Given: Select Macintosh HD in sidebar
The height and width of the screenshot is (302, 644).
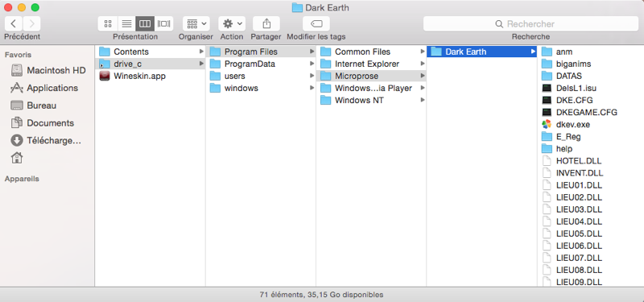Looking at the screenshot, I should click(x=48, y=70).
